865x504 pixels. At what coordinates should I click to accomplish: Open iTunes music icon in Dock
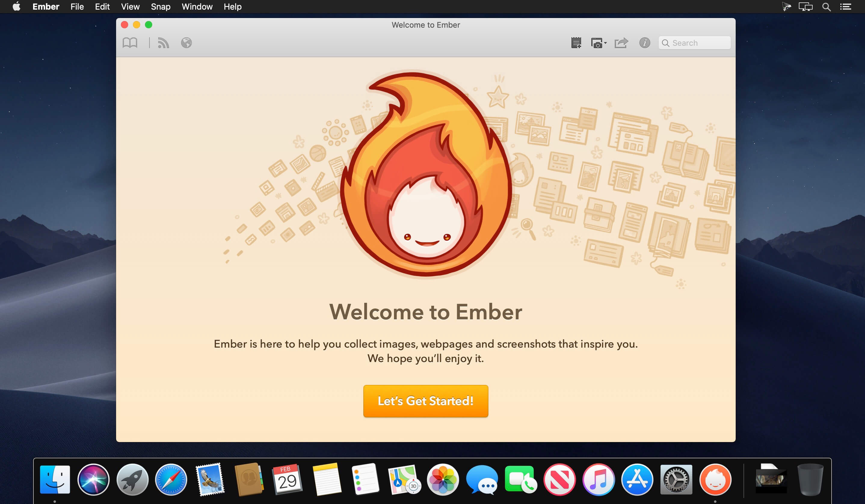(598, 479)
